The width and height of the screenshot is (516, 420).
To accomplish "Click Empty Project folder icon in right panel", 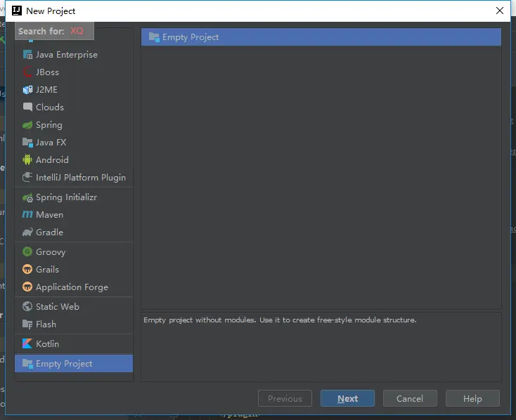I will coord(154,37).
